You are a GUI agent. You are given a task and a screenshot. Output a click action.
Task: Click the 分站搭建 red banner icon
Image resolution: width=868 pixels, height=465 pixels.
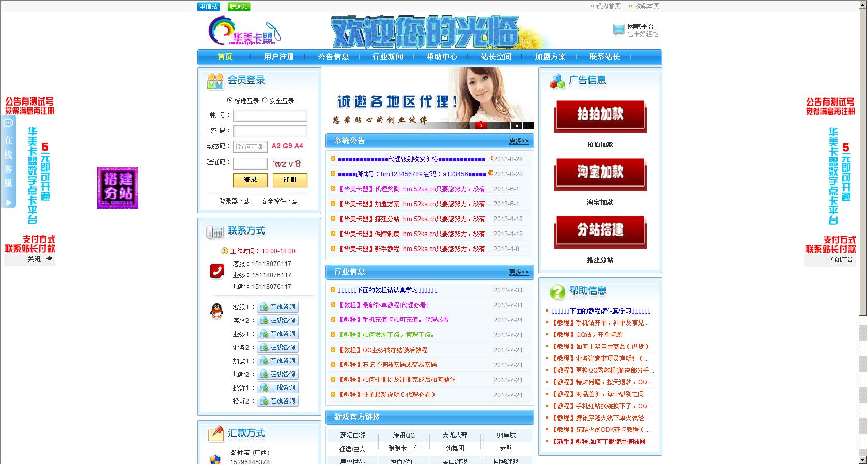[600, 231]
